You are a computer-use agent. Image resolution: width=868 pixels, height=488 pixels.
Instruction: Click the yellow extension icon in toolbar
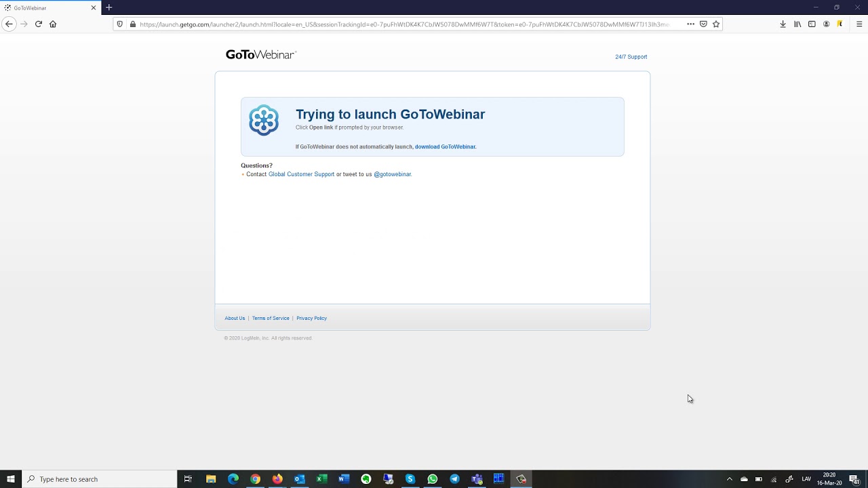840,24
